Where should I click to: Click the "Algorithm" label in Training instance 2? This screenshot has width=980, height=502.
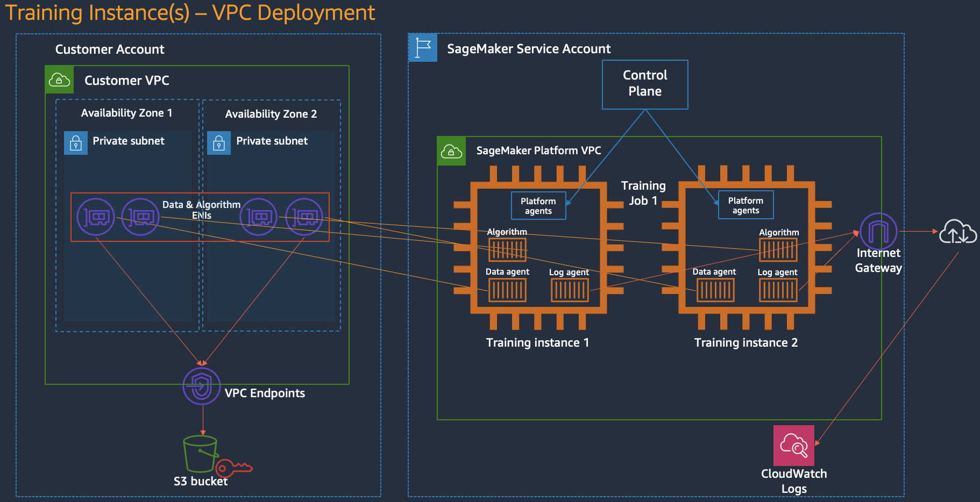779,232
